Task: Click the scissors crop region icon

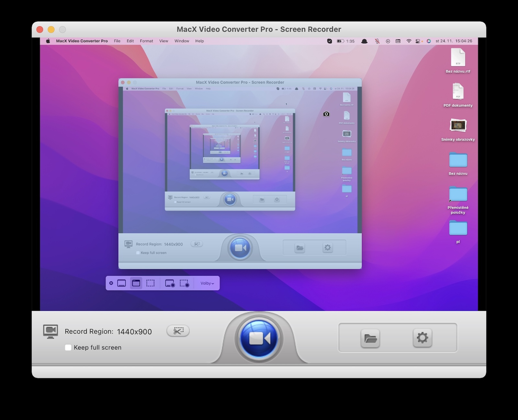Action: [x=178, y=331]
